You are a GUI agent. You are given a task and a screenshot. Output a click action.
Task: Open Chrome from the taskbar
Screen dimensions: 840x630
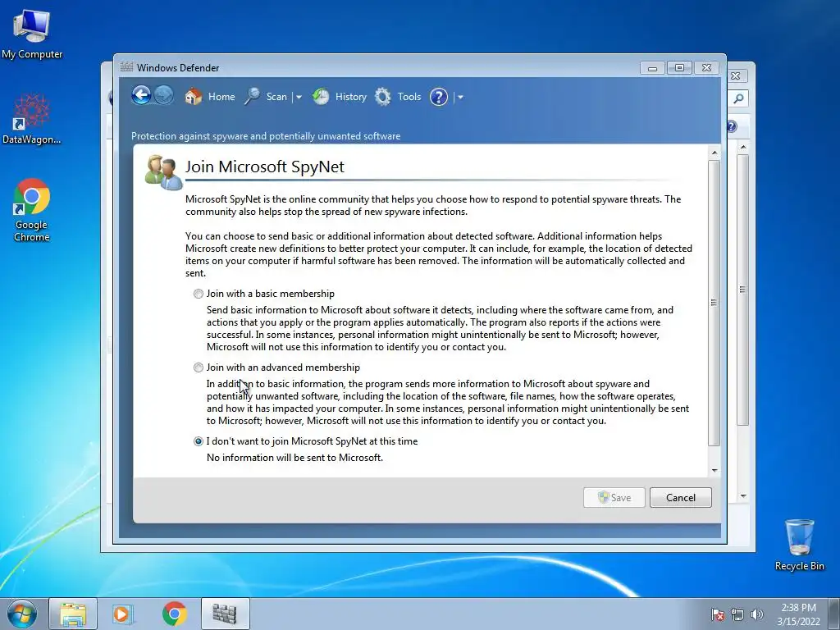click(x=174, y=614)
